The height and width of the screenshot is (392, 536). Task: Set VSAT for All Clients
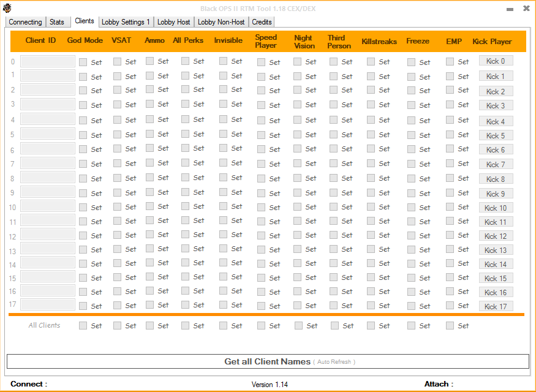click(x=117, y=326)
